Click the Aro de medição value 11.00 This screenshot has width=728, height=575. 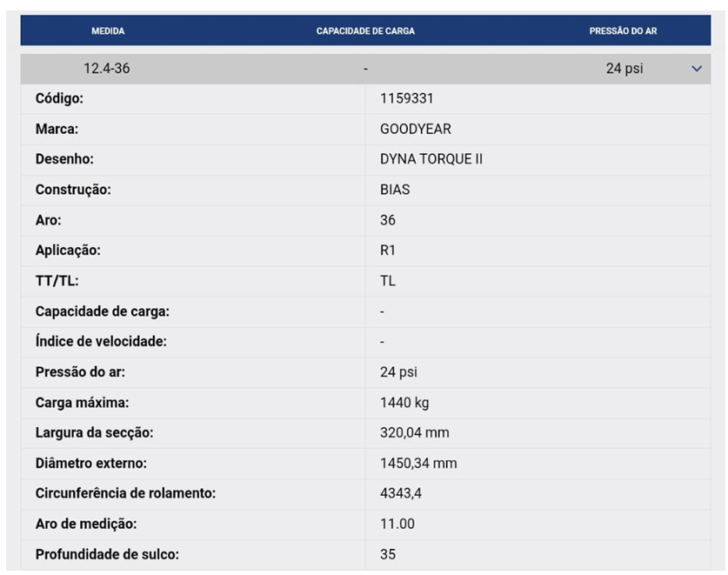tap(397, 524)
